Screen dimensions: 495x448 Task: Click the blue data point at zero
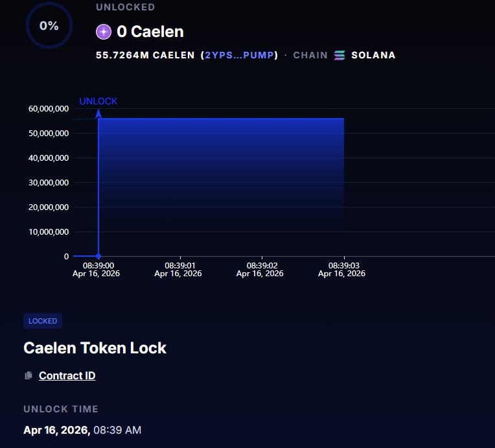point(98,256)
